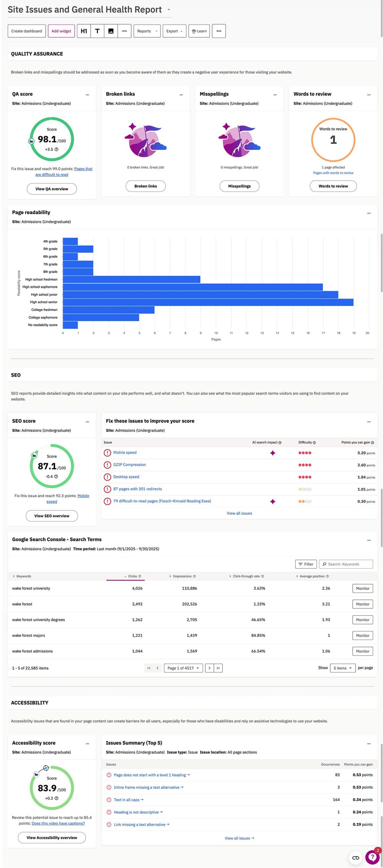
Task: Sort the table by Clicks column
Action: tap(133, 576)
